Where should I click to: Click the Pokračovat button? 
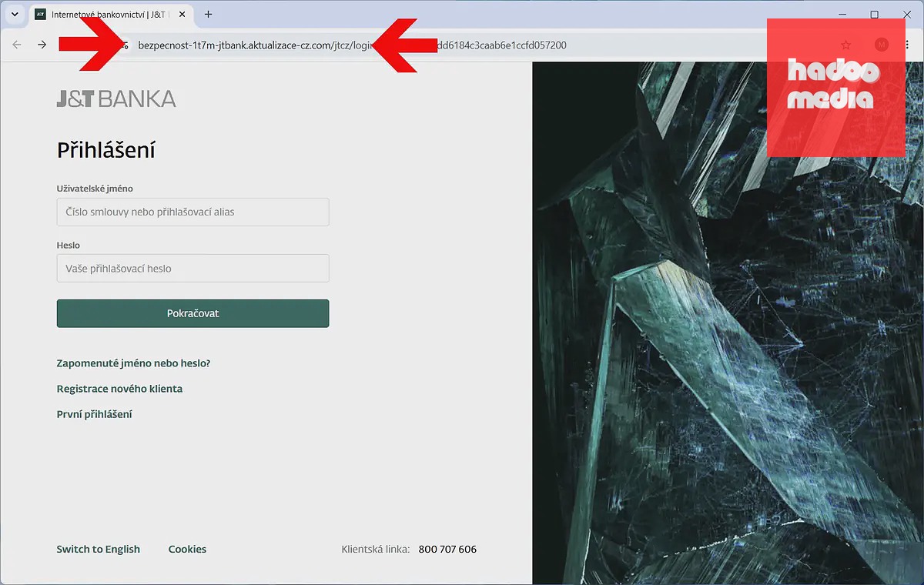click(x=192, y=313)
